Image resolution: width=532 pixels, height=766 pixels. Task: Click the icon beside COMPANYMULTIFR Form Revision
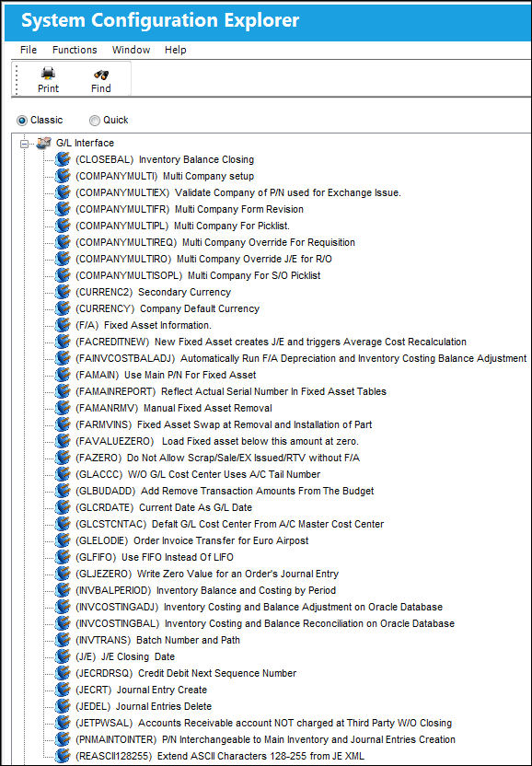(x=63, y=209)
